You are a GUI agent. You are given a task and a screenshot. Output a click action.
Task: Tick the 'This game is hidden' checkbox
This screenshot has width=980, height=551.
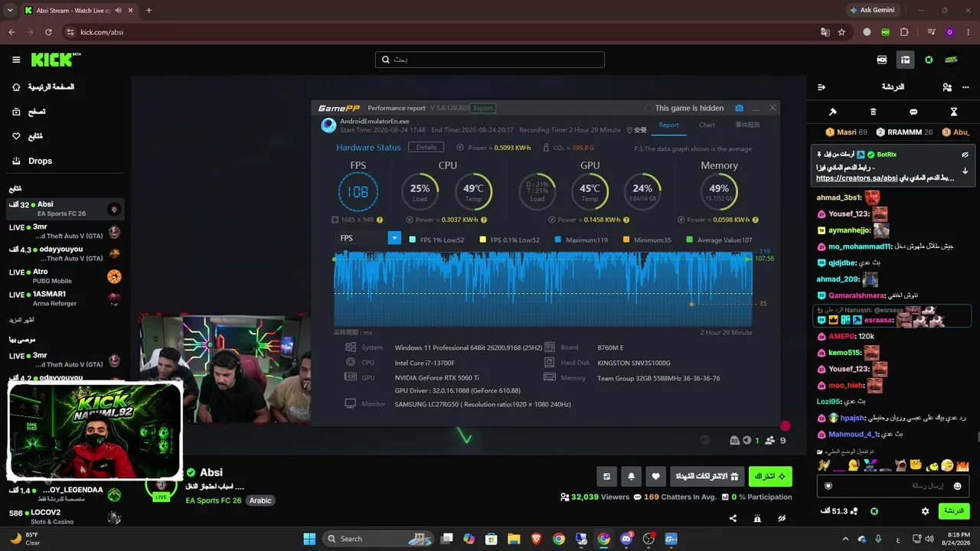coord(649,109)
